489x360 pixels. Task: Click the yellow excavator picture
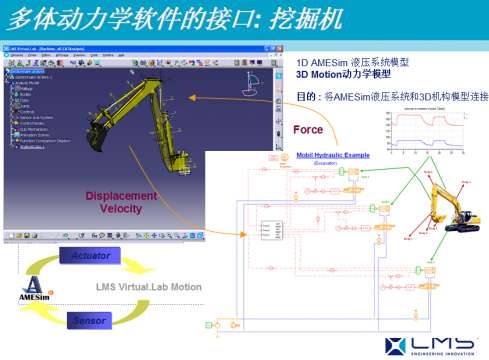[x=454, y=208]
